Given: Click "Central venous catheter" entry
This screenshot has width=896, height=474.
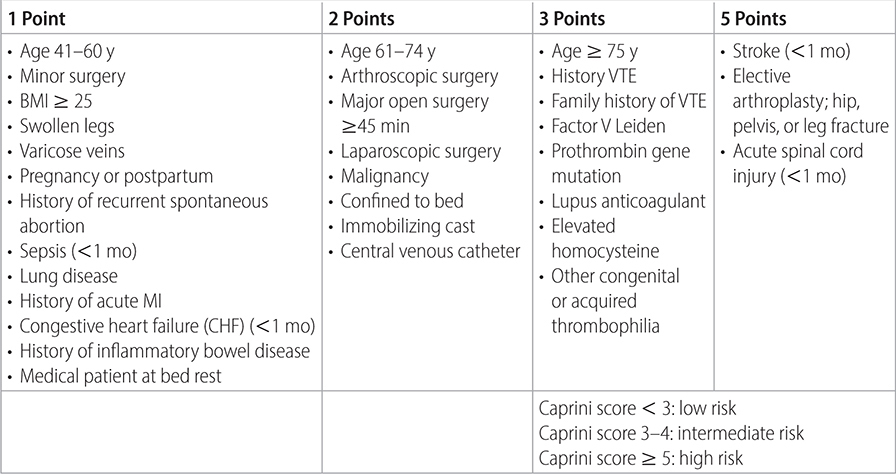Looking at the screenshot, I should pyautogui.click(x=431, y=251).
